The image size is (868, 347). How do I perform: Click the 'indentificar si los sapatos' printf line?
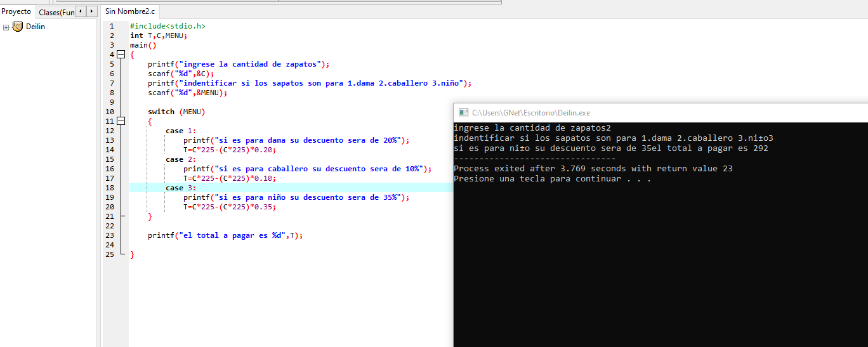(x=310, y=83)
